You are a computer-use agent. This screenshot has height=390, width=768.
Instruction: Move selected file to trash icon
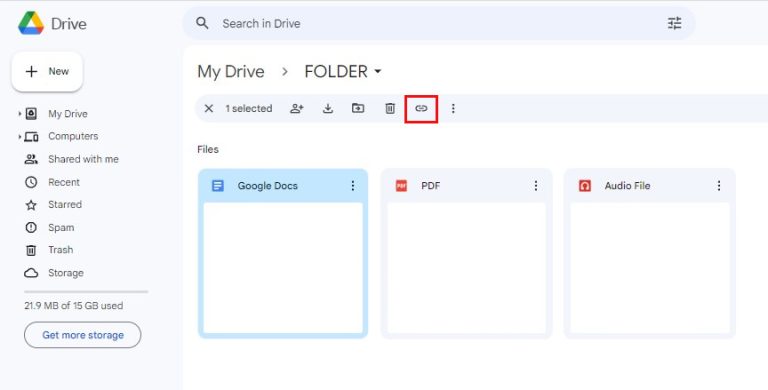[x=390, y=108]
